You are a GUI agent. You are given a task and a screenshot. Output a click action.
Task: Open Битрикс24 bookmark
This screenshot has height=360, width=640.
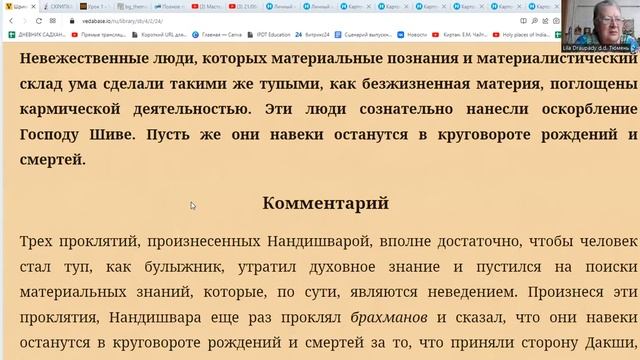coord(313,35)
